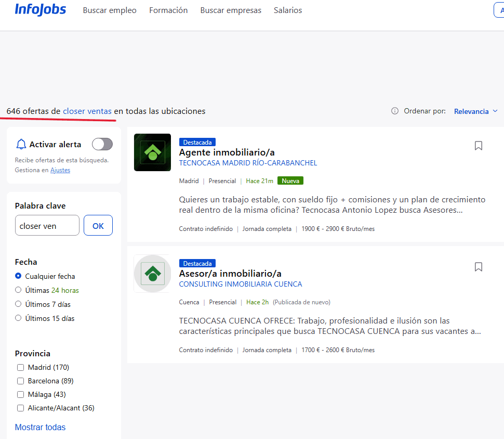Screen dimensions: 504x439
Task: Click Mostrar todas provinces link
Action: (x=40, y=427)
